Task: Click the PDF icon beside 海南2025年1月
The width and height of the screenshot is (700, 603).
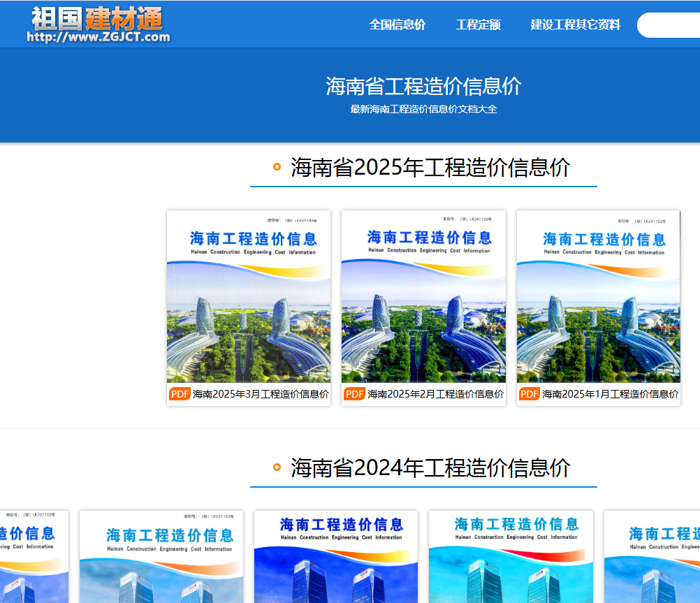Action: [x=530, y=394]
